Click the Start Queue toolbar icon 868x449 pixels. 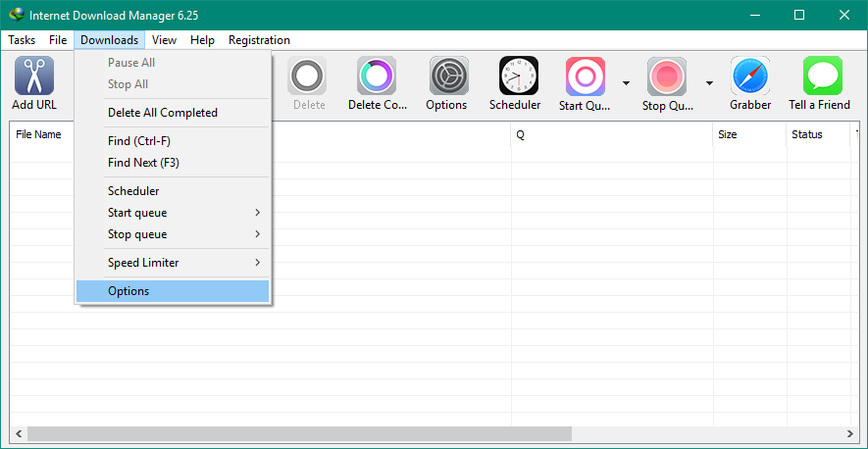coord(586,76)
